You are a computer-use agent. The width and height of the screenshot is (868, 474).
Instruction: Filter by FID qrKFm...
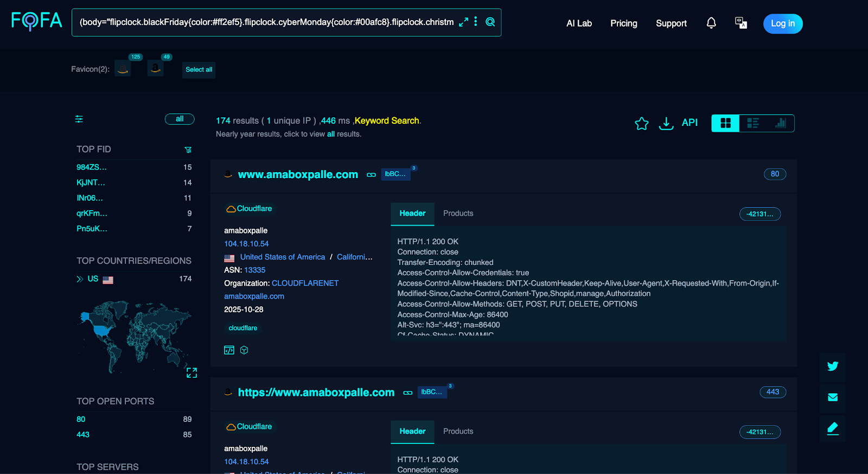point(92,213)
